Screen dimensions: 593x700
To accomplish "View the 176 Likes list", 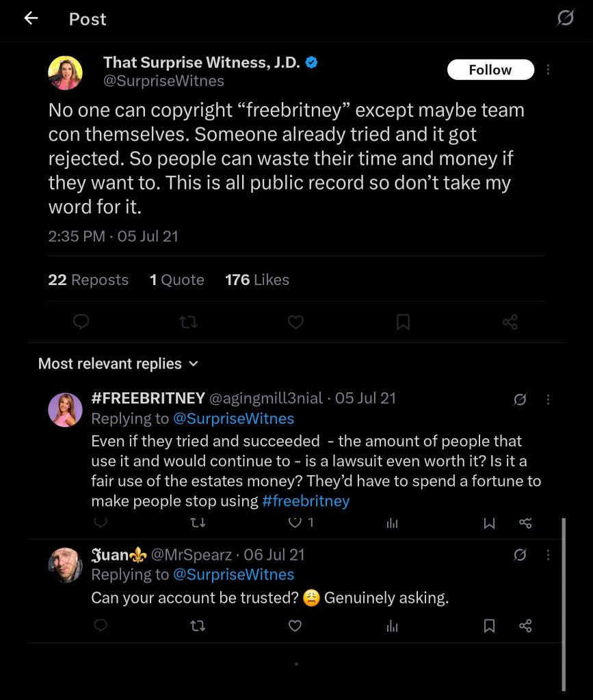I will [257, 280].
